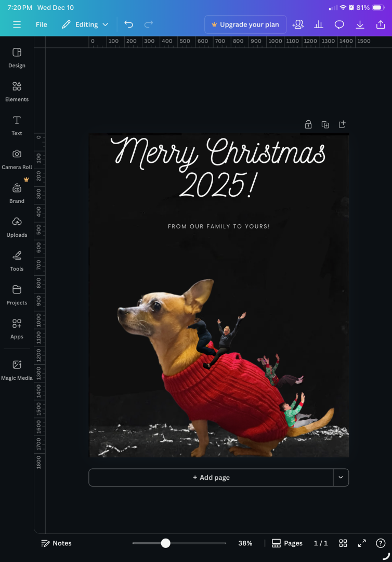Open the analytics bar chart icon
Screen dimensions: 392x562
(319, 24)
